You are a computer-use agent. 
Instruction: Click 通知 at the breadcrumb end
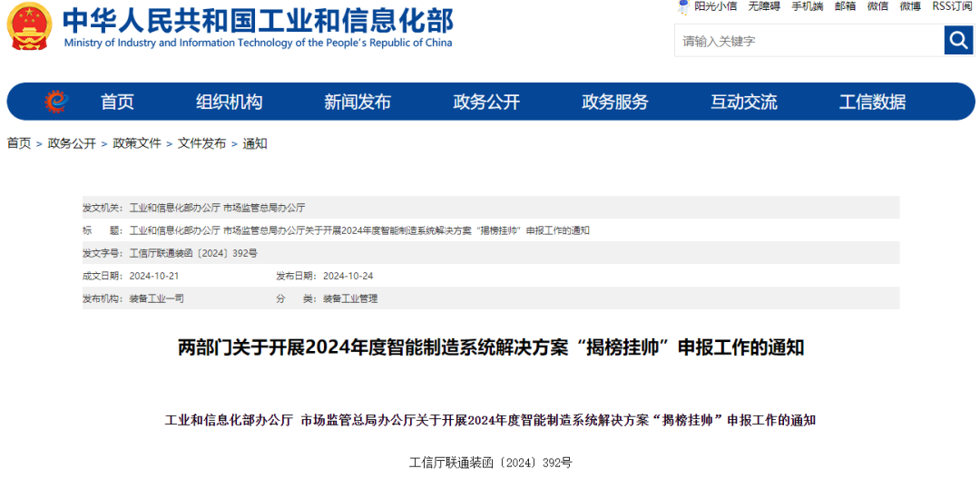[255, 143]
